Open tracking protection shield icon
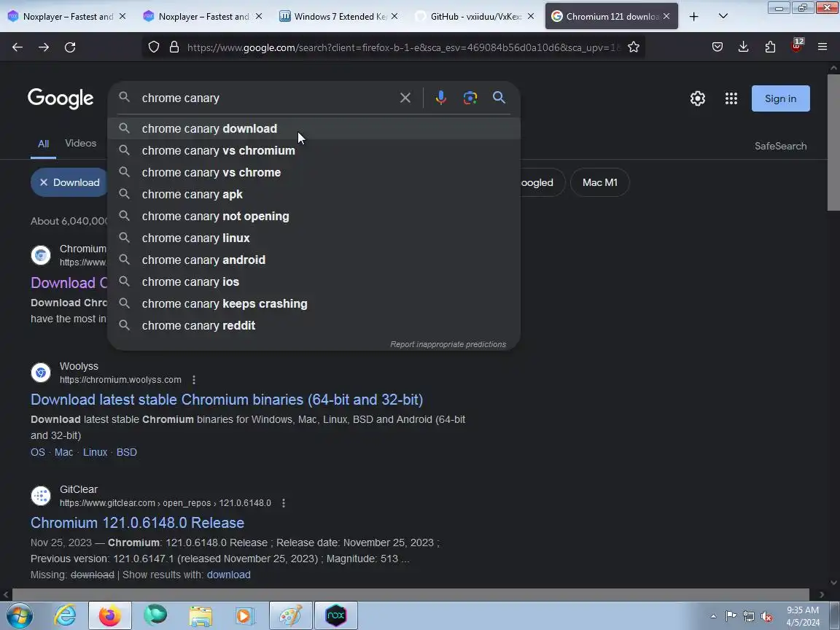The image size is (840, 630). (x=154, y=47)
